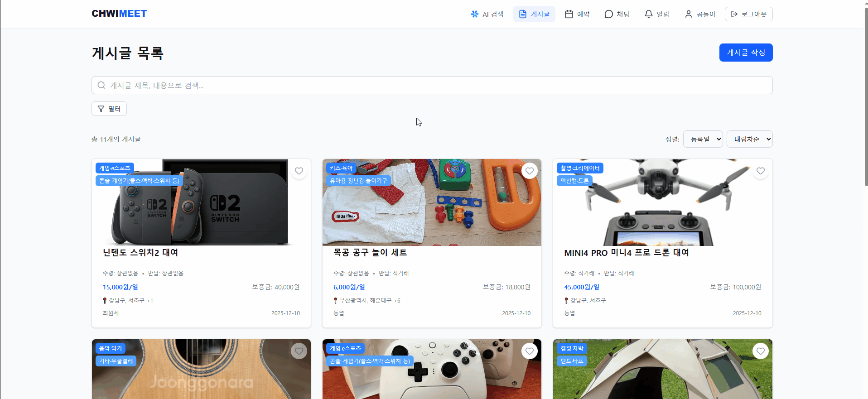Viewport: 868px width, 399px height.
Task: Expand the 등록일 sort dropdown
Action: click(x=703, y=139)
